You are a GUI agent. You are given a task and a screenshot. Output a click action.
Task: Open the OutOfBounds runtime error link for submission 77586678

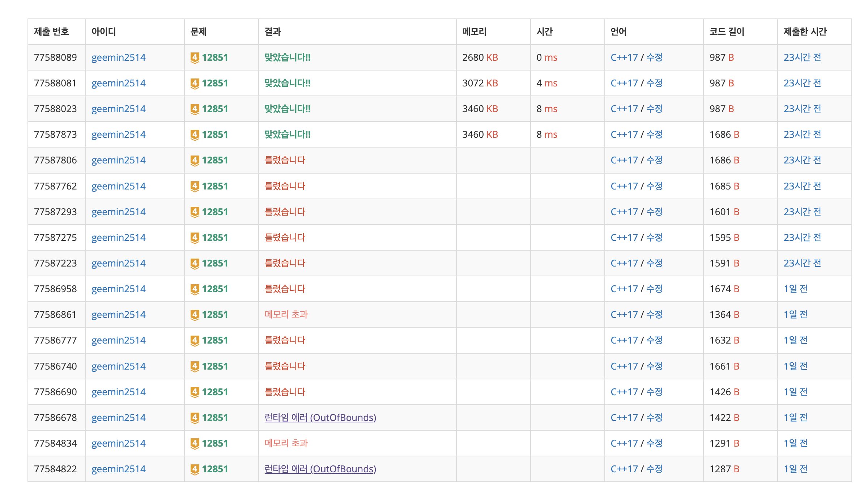[x=320, y=418]
